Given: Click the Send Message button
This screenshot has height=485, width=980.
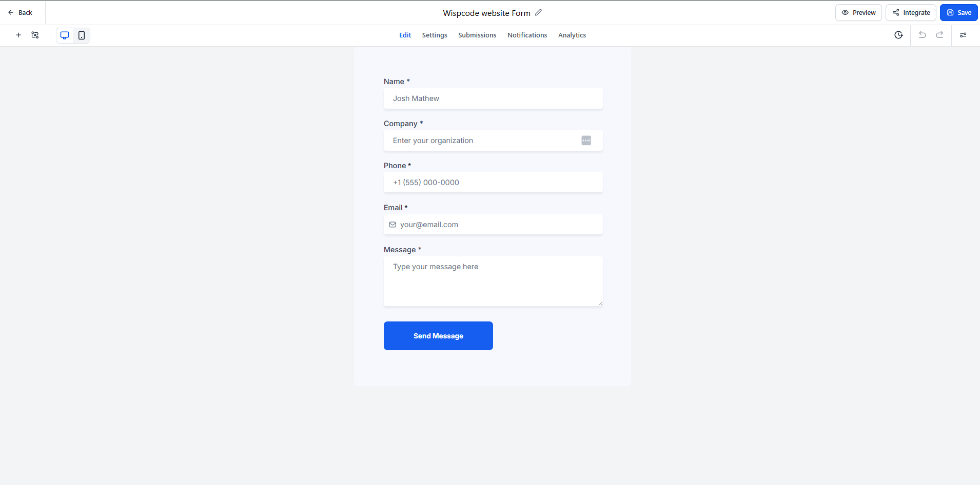Looking at the screenshot, I should pos(438,336).
